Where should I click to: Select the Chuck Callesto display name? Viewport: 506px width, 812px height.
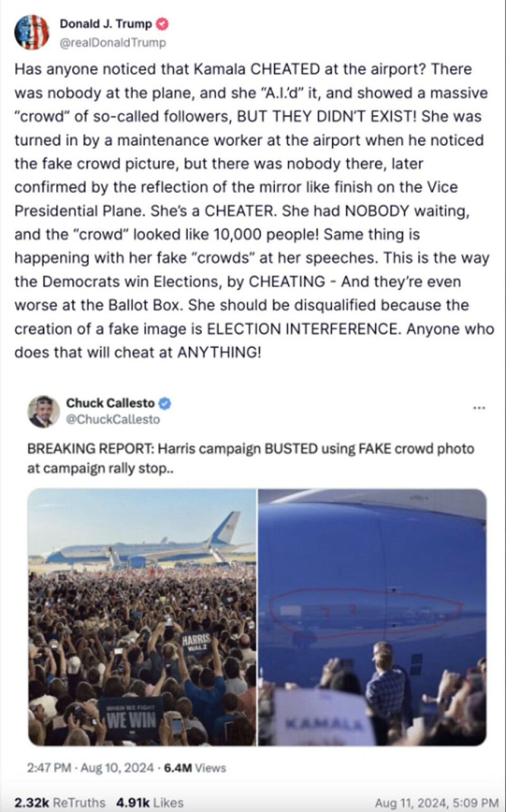[110, 403]
